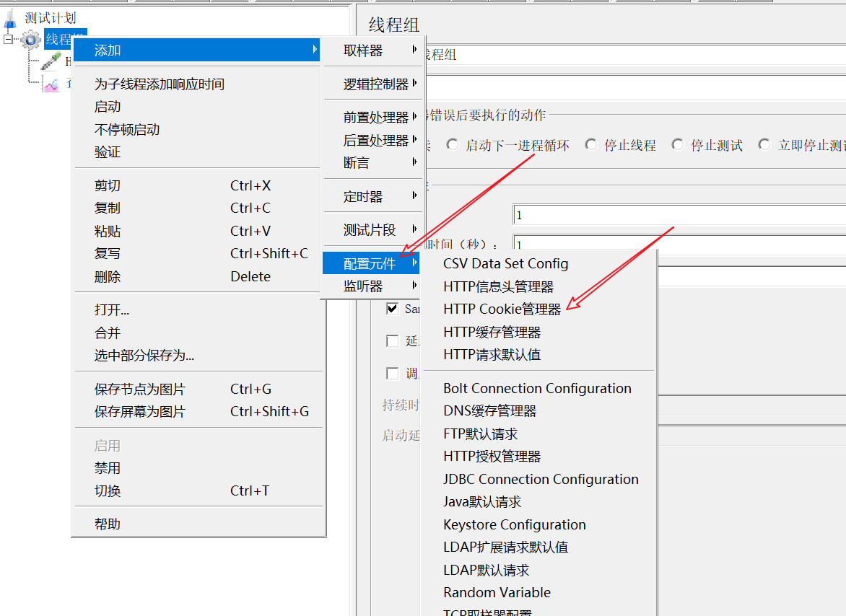The width and height of the screenshot is (846, 616).
Task: Add Bolt Connection Configuration
Action: [x=538, y=388]
